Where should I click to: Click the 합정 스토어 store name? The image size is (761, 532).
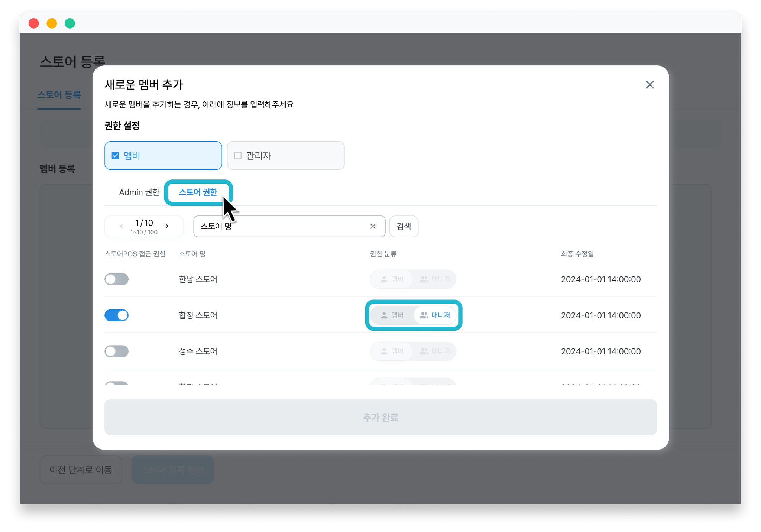pos(198,315)
